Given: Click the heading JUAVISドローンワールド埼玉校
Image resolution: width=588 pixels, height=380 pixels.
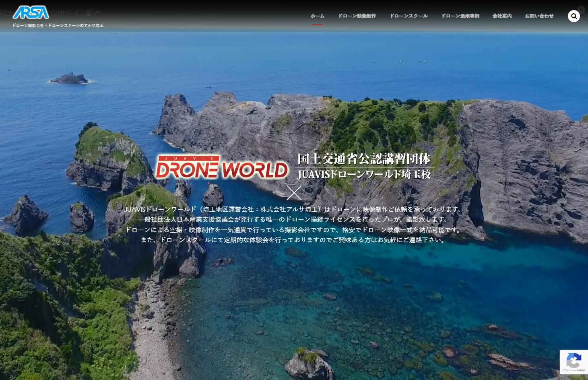Looking at the screenshot, I should [x=364, y=174].
